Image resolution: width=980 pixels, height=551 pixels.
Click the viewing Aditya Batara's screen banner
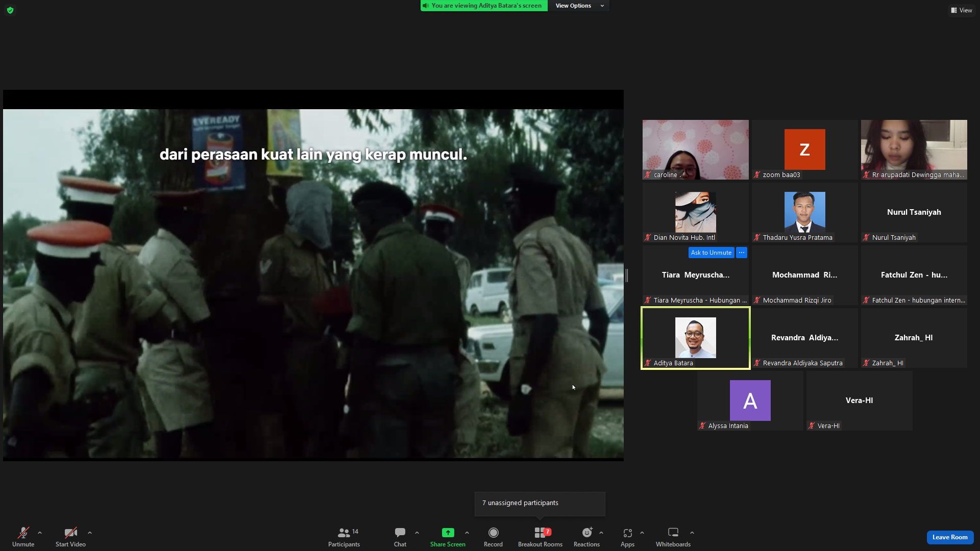coord(484,6)
